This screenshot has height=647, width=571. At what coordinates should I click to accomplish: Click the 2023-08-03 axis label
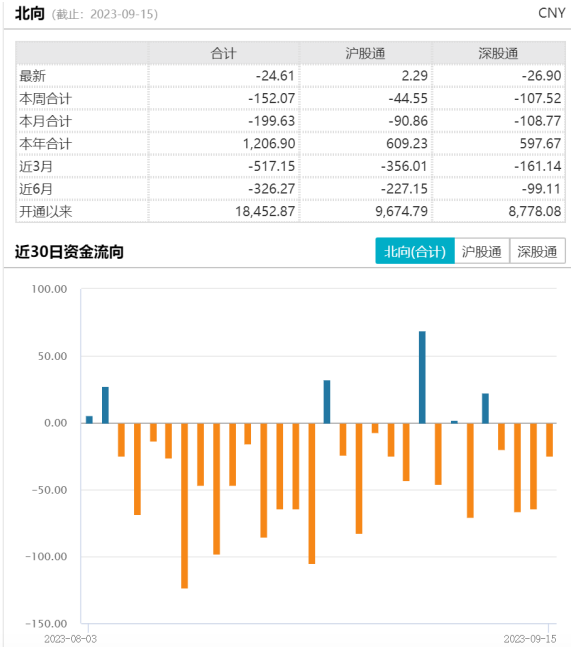click(71, 639)
